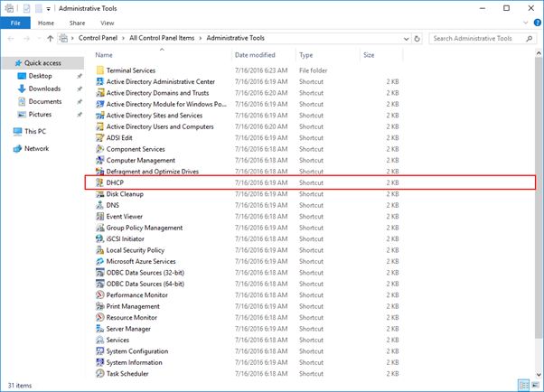Click the Disk Cleanup icon
This screenshot has height=392, width=544.
pyautogui.click(x=100, y=194)
